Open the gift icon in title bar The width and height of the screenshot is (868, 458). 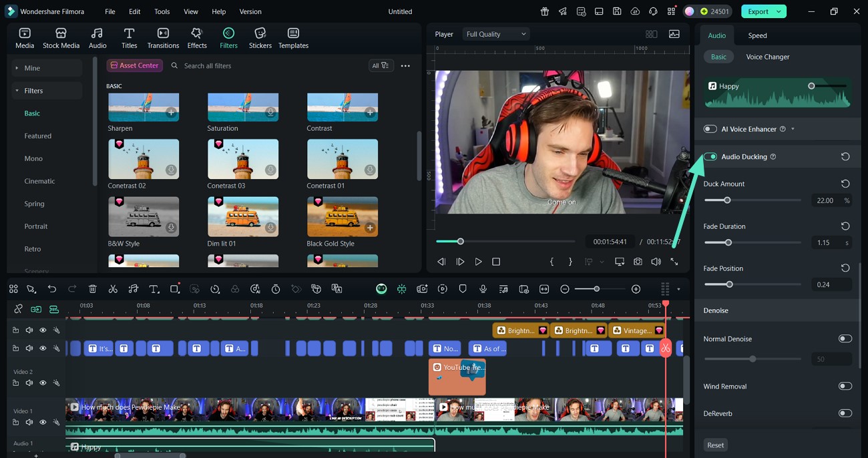point(545,11)
